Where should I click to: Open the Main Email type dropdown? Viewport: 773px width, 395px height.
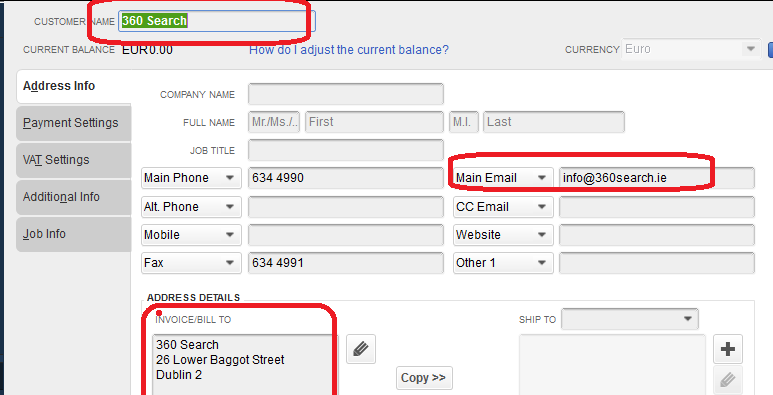tap(503, 178)
